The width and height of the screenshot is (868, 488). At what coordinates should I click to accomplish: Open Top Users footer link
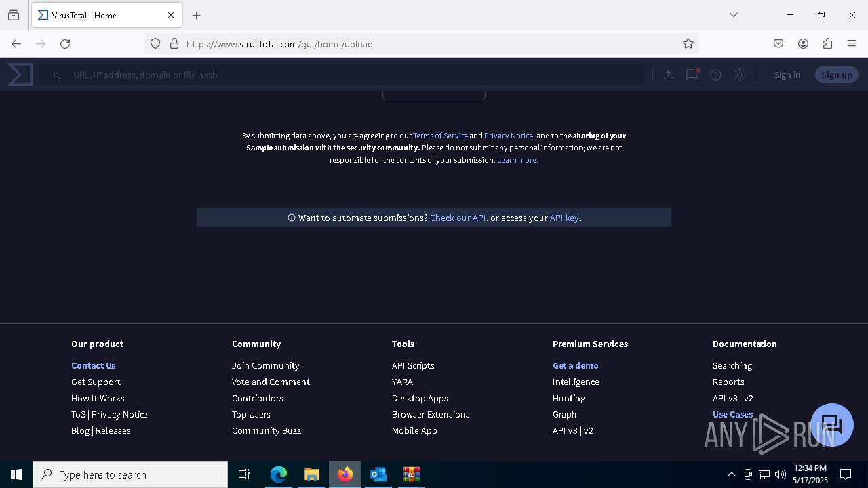click(x=251, y=415)
